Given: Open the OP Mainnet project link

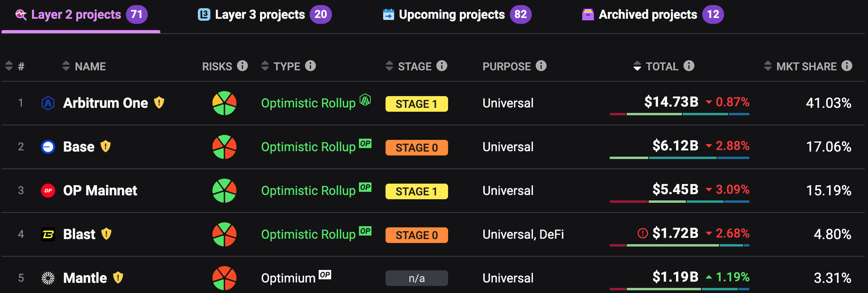Looking at the screenshot, I should tap(100, 191).
